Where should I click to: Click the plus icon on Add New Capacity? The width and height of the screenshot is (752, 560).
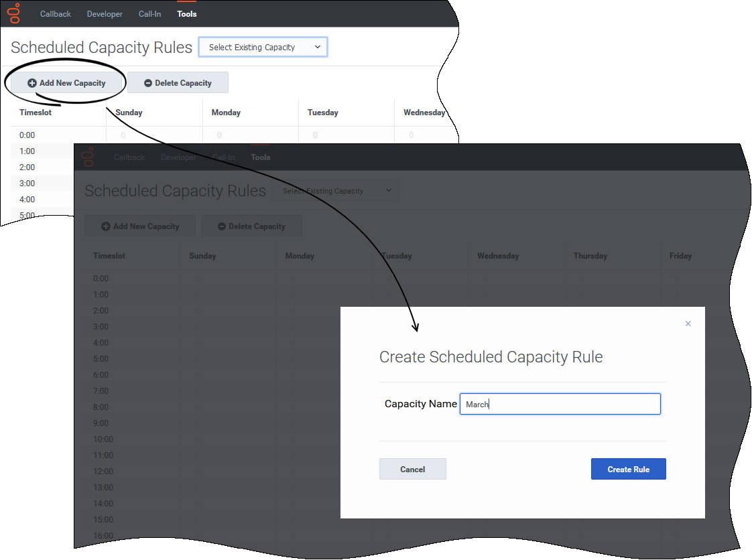point(32,83)
